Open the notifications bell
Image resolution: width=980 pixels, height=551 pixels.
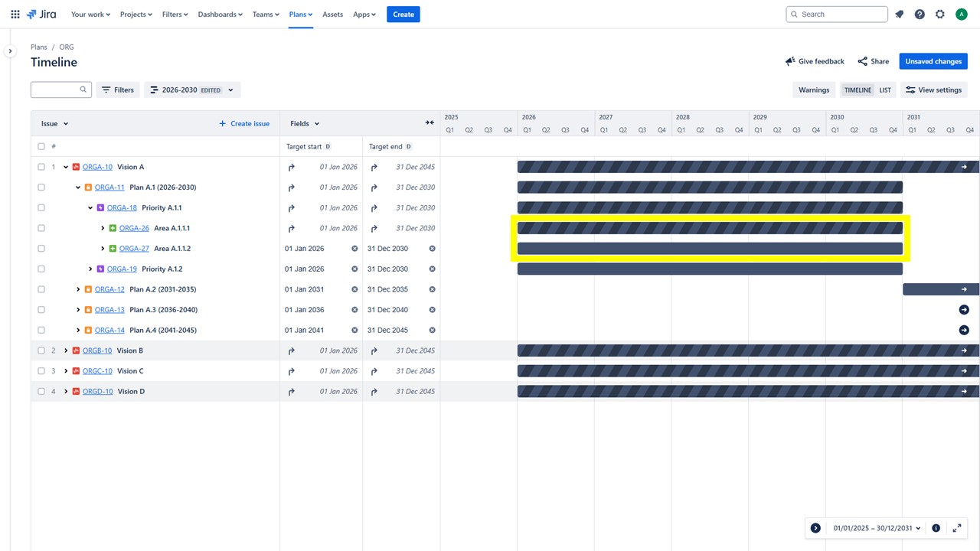900,15
